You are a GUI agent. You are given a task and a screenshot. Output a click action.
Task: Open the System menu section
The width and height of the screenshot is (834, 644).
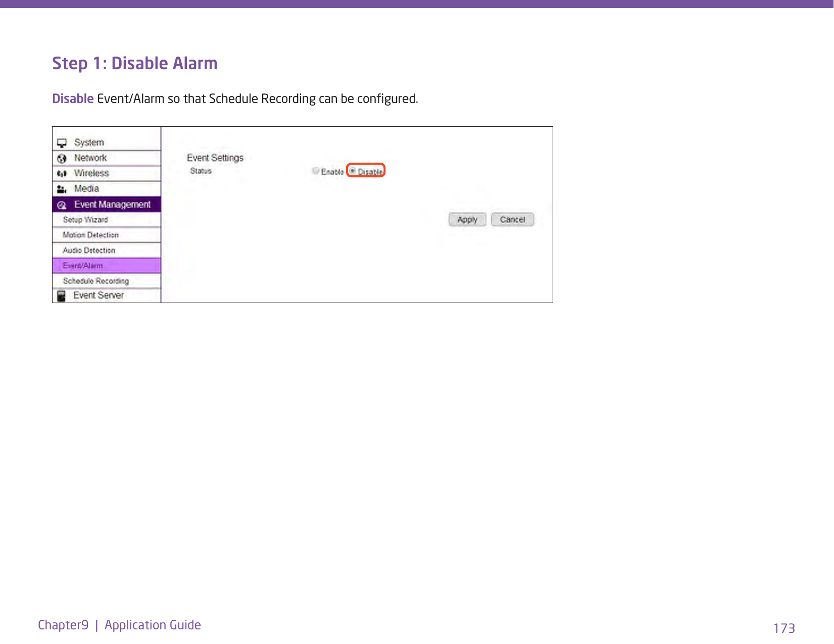click(x=107, y=142)
